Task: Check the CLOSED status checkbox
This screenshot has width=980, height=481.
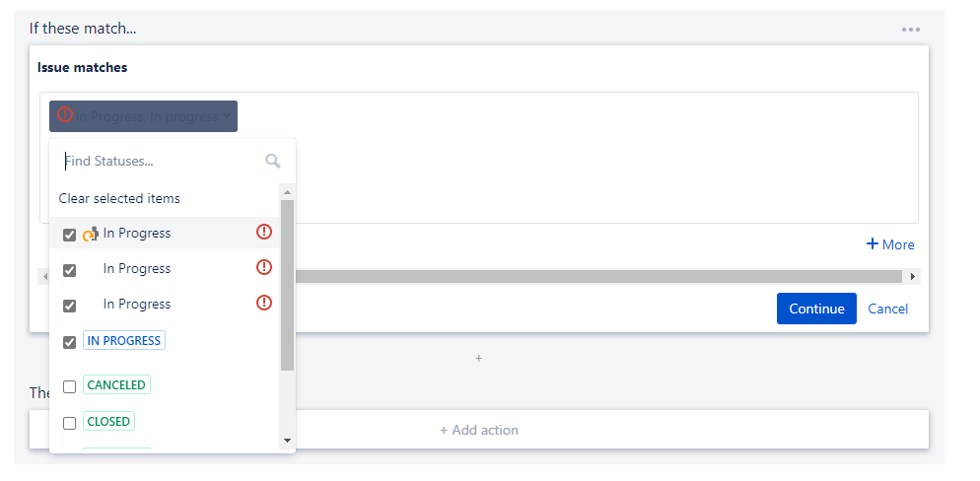Action: click(69, 423)
